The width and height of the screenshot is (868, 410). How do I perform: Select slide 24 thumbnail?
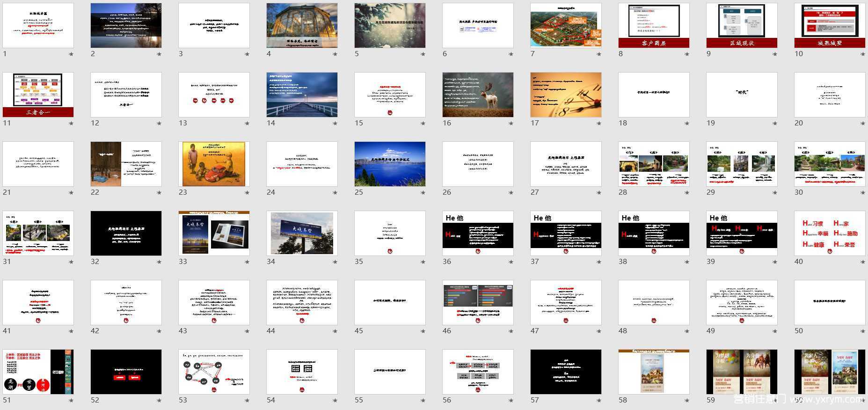pos(302,164)
